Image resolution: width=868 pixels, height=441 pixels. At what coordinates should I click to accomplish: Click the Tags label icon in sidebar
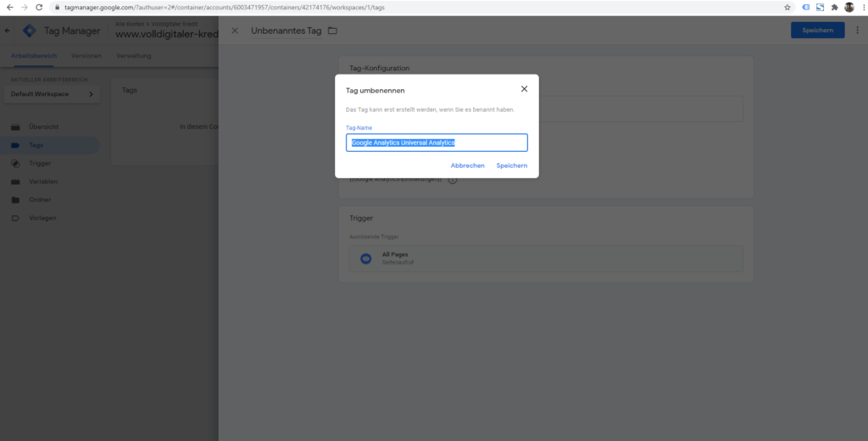tap(15, 145)
